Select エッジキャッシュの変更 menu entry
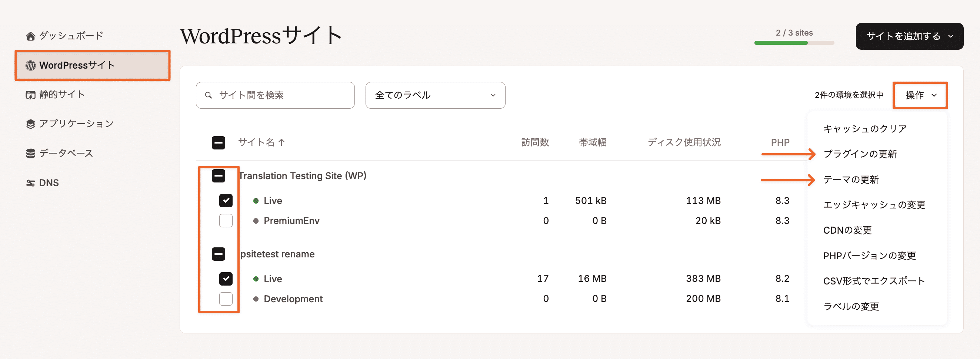 point(874,205)
